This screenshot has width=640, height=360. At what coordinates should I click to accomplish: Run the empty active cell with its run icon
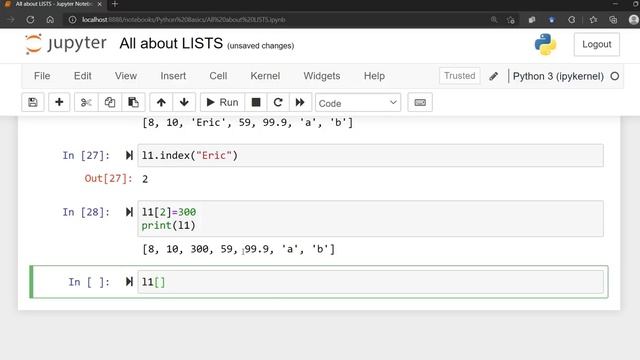(x=129, y=282)
